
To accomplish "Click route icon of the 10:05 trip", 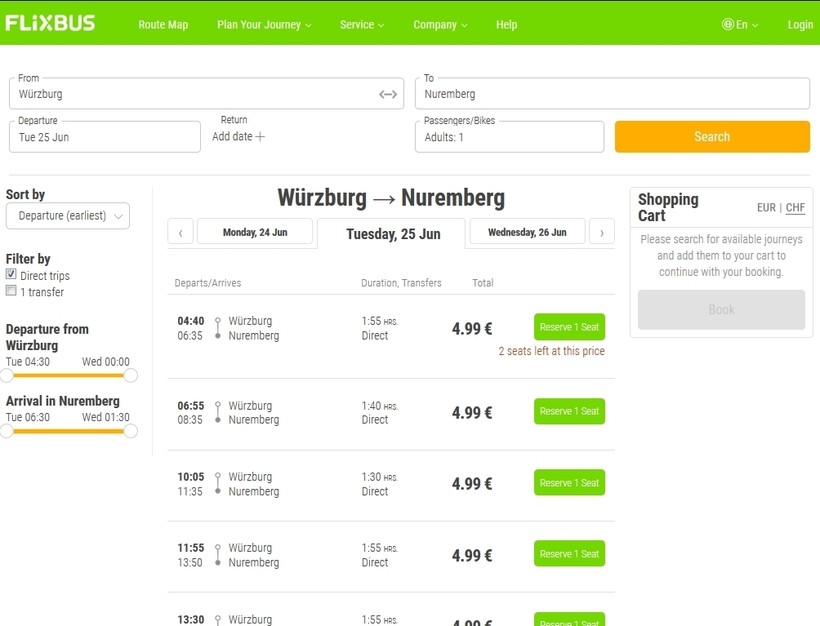I will pos(217,484).
